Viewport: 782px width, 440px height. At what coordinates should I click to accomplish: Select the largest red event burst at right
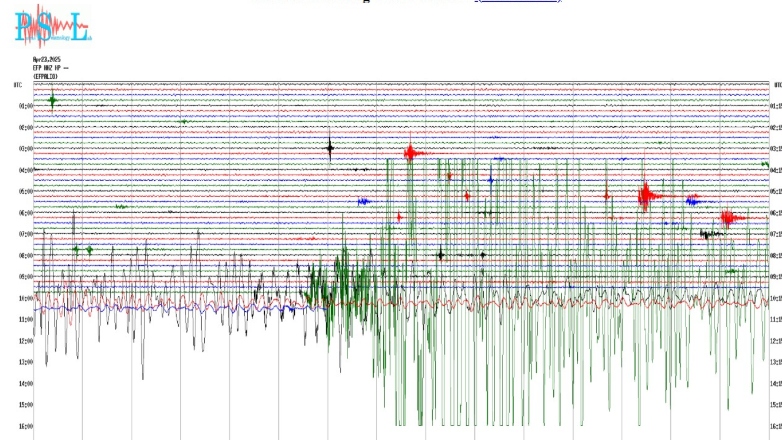point(648,195)
